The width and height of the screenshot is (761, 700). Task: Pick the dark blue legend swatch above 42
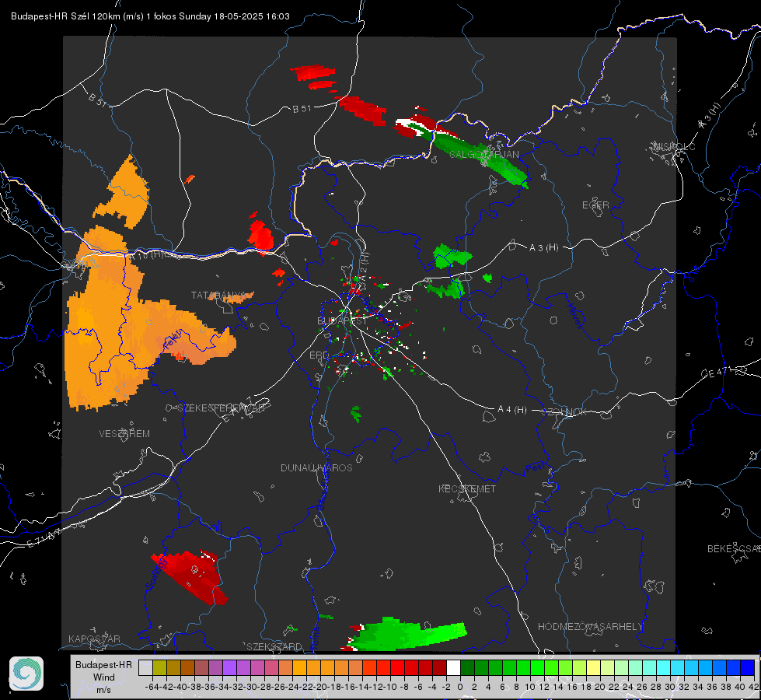(748, 667)
